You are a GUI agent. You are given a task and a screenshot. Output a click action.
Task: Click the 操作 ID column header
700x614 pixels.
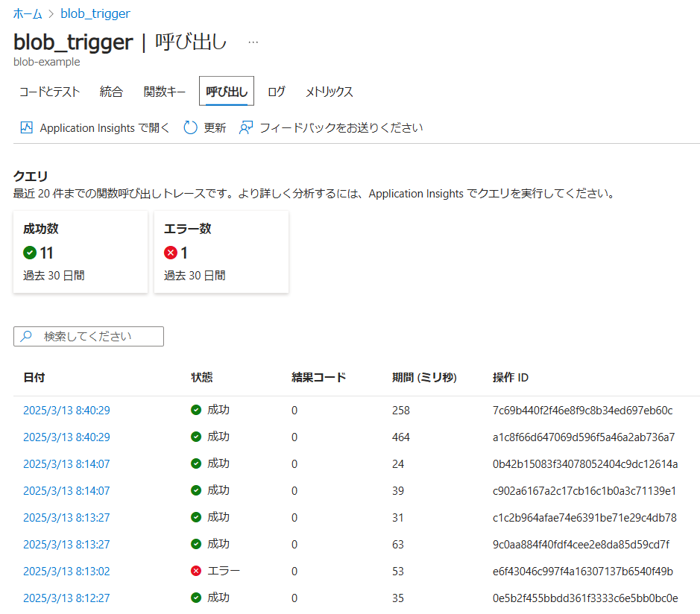tap(510, 377)
